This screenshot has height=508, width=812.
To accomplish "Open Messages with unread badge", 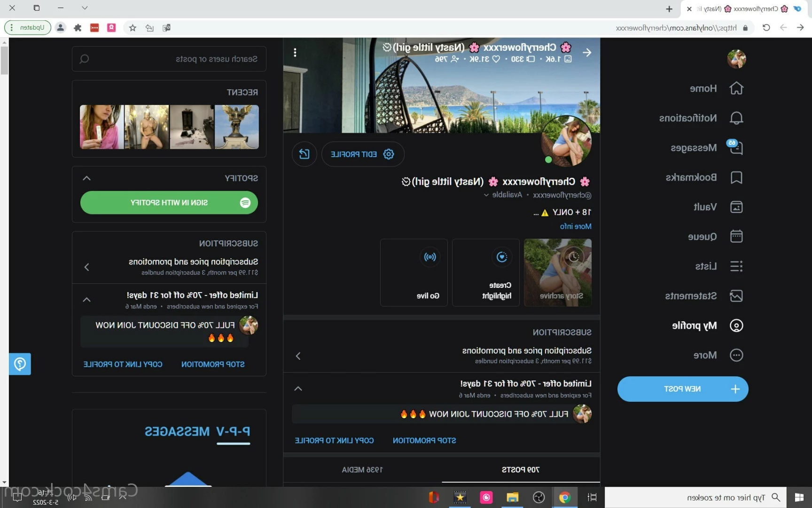I will pos(706,148).
